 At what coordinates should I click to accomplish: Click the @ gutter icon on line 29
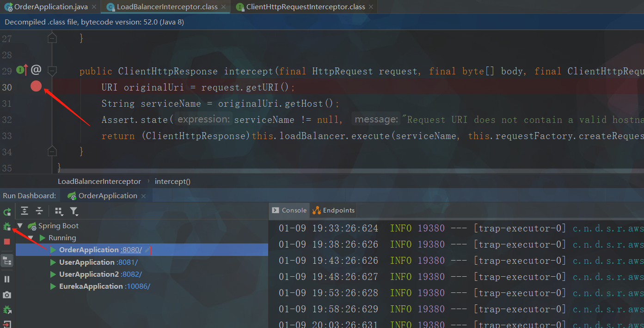37,70
